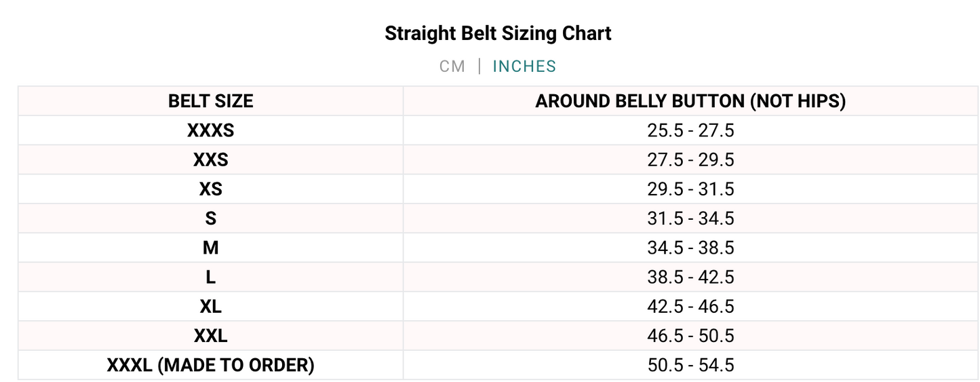
Task: Switch the chart units to CM
Action: pyautogui.click(x=452, y=66)
